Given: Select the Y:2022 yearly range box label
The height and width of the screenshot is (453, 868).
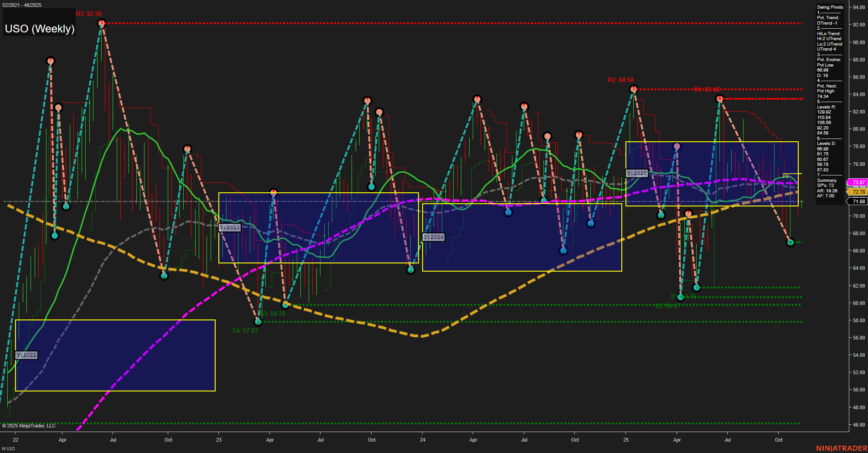Looking at the screenshot, I should pos(26,354).
